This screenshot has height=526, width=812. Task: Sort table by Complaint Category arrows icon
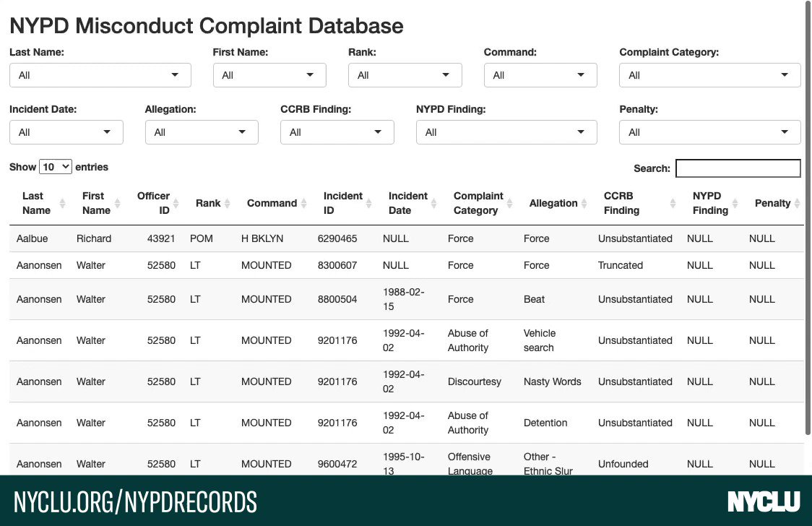point(509,204)
